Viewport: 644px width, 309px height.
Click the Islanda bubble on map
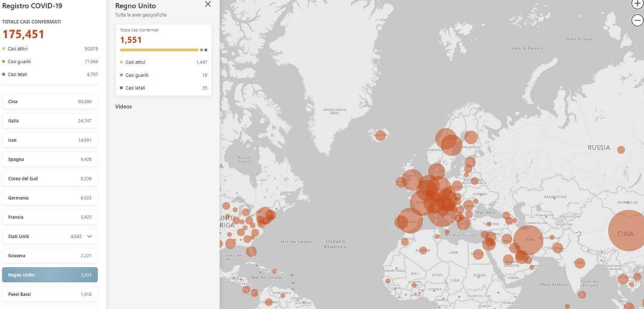pos(380,135)
